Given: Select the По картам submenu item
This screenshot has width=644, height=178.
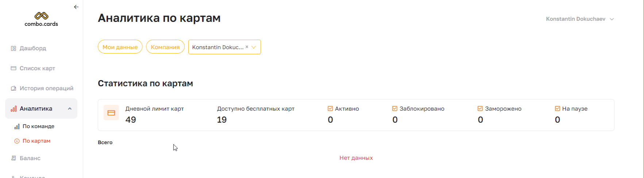Looking at the screenshot, I should coord(32,141).
